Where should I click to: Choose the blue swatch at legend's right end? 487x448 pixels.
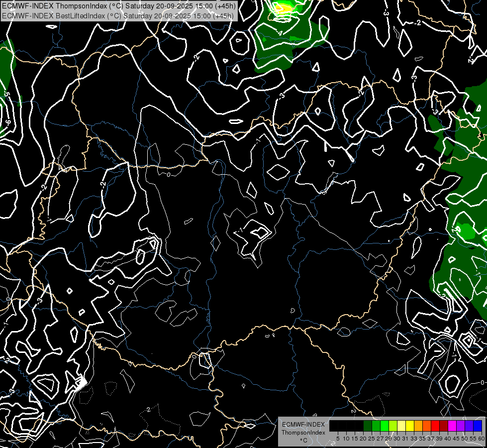478,426
